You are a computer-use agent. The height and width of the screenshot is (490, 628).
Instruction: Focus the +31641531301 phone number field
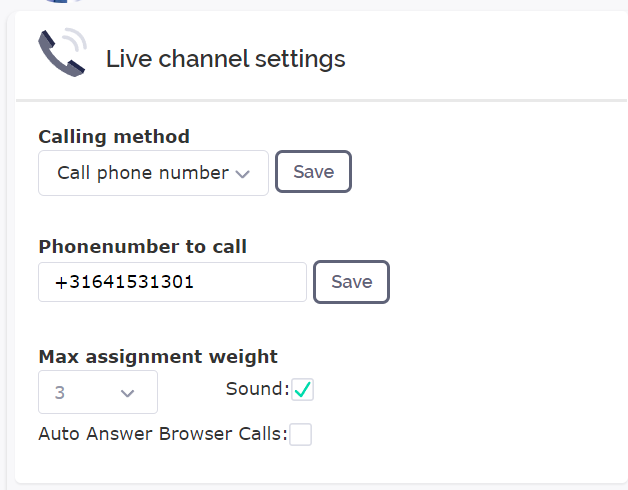pyautogui.click(x=172, y=282)
